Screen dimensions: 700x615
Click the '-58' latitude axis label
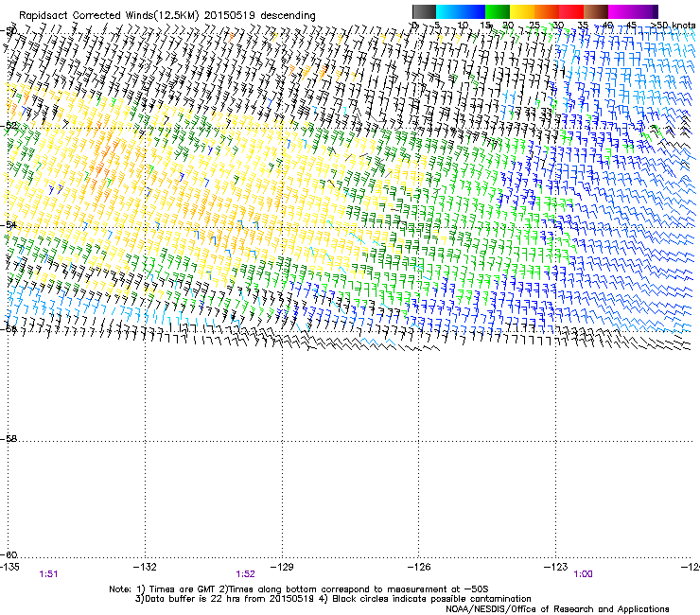pos(9,439)
